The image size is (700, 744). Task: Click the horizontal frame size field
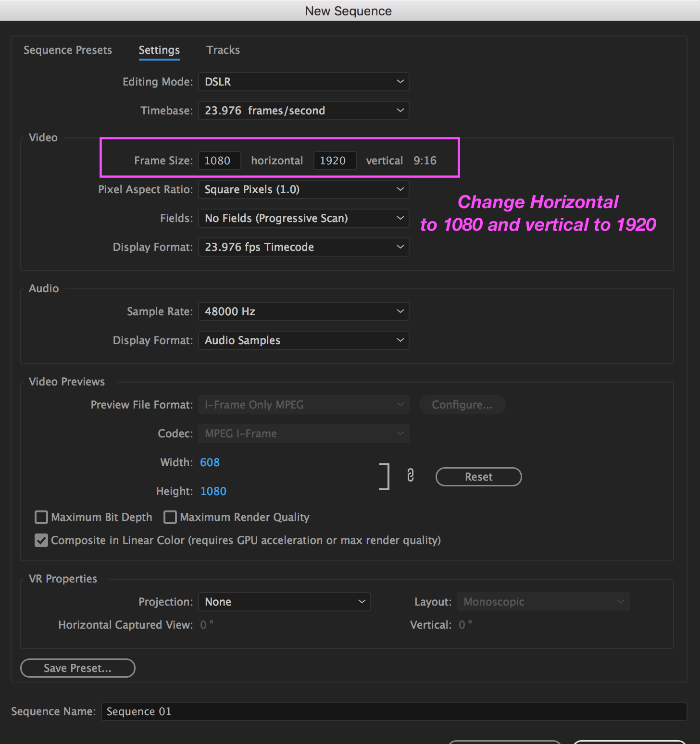[x=220, y=161]
